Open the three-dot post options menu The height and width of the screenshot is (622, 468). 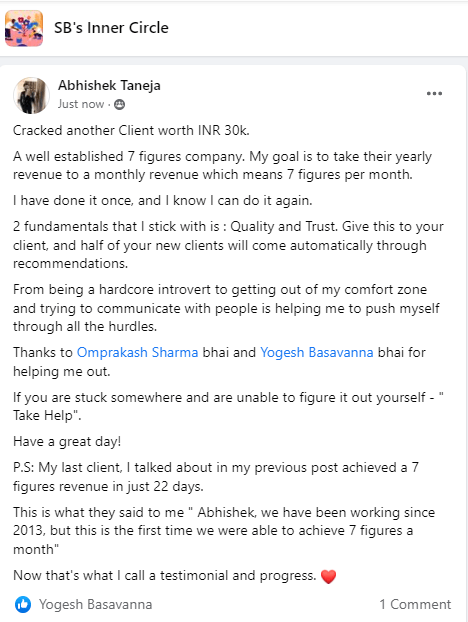tap(434, 94)
